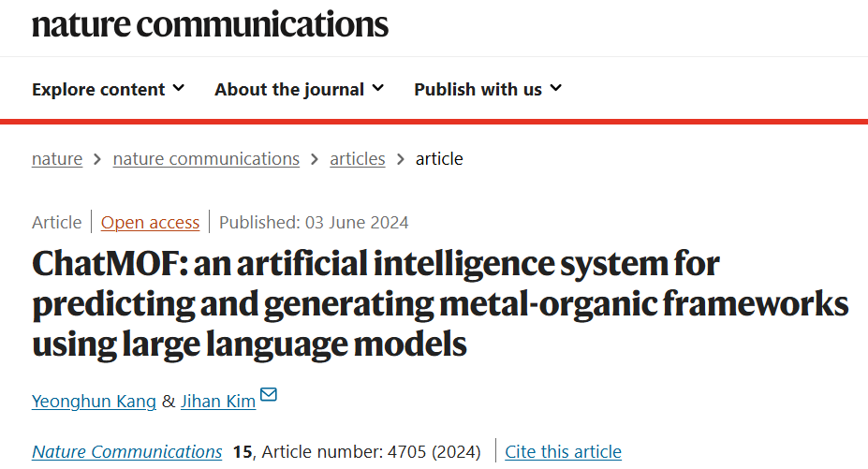Go to the nature breadcrumb link
This screenshot has width=868, height=469.
pyautogui.click(x=57, y=159)
